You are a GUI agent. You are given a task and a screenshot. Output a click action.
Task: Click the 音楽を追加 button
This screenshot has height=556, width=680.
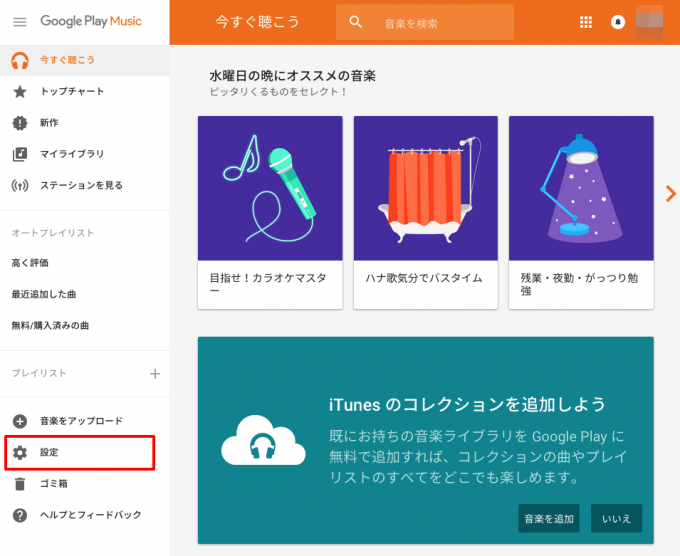pyautogui.click(x=549, y=518)
